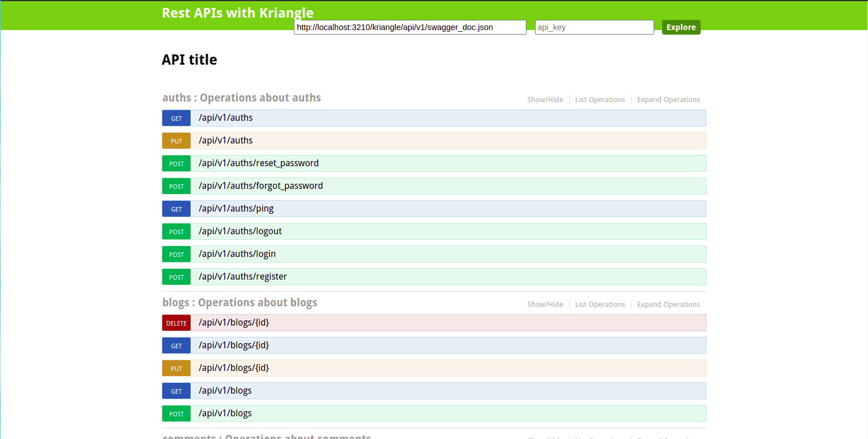The width and height of the screenshot is (868, 439).
Task: Expand the /api/v1/auths/login endpoint
Action: (237, 254)
